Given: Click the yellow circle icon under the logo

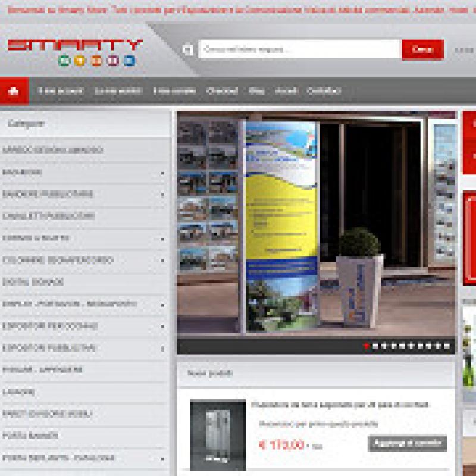Looking at the screenshot, I should 80,61.
